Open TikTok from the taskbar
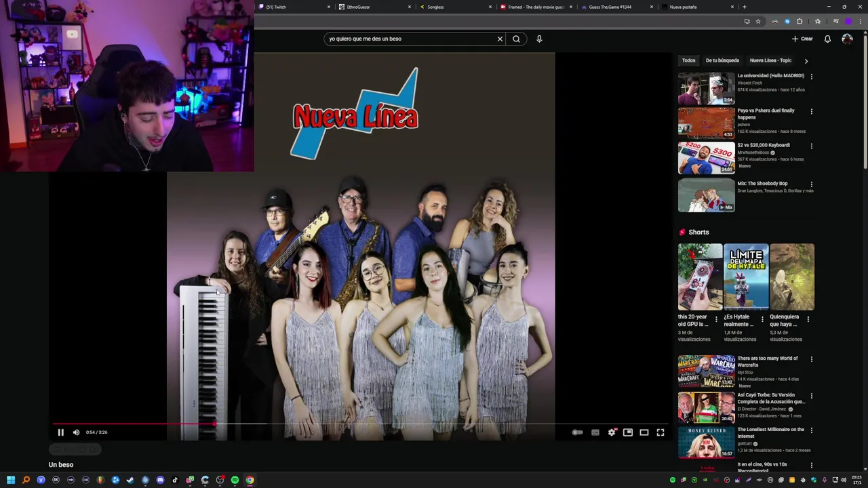Viewport: 868px width, 488px height. tap(175, 480)
